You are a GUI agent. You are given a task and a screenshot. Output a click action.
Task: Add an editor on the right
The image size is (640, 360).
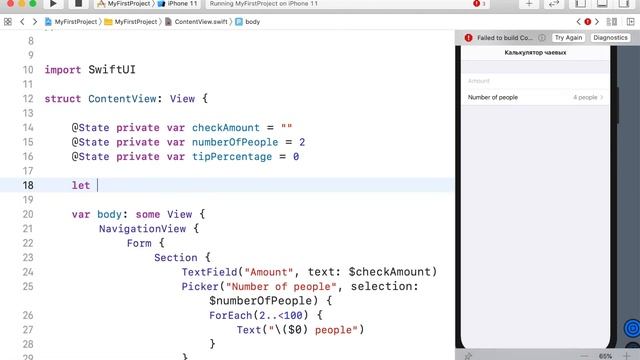[x=631, y=22]
